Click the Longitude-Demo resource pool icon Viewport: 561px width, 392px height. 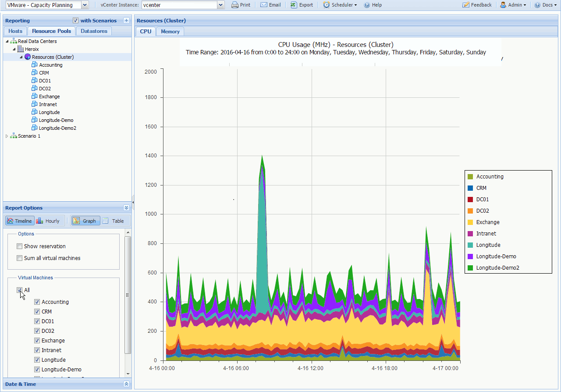point(35,120)
